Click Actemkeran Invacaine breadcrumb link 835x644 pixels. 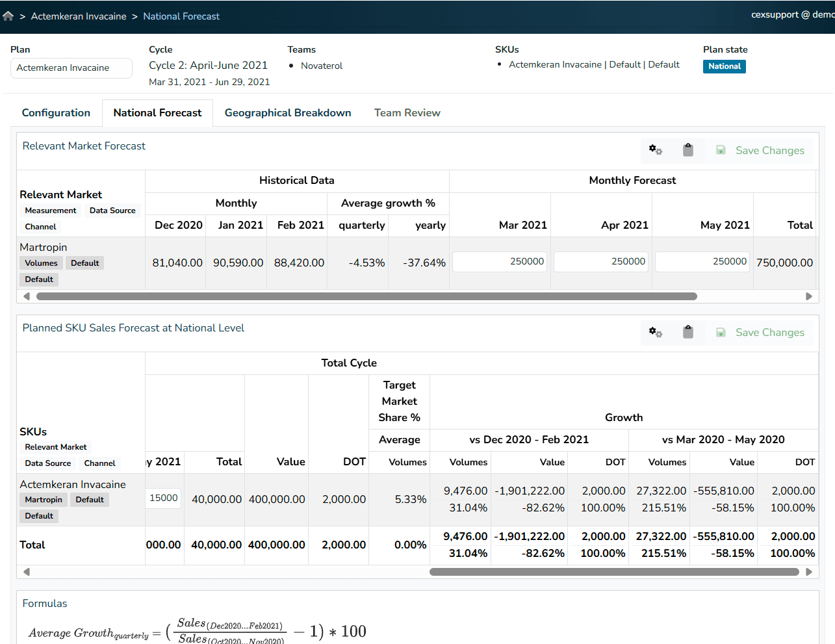tap(79, 16)
